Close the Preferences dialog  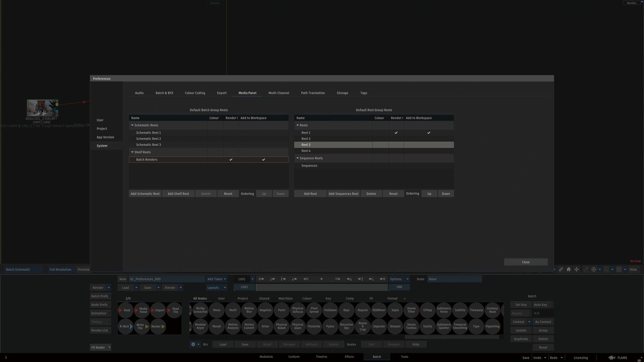525,262
